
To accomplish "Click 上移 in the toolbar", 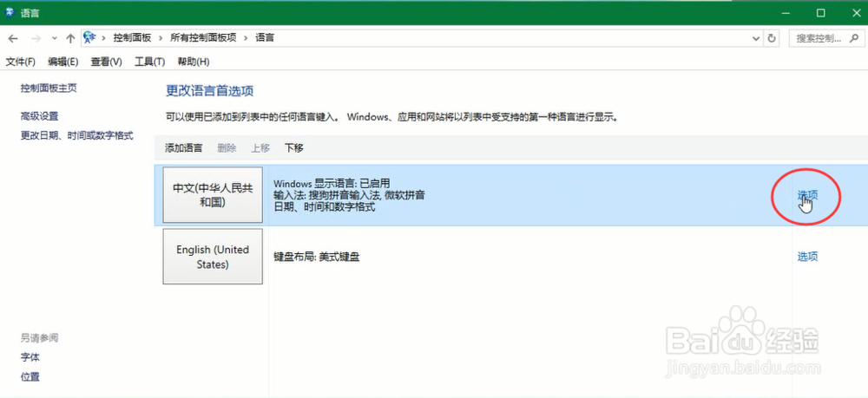I will click(260, 147).
